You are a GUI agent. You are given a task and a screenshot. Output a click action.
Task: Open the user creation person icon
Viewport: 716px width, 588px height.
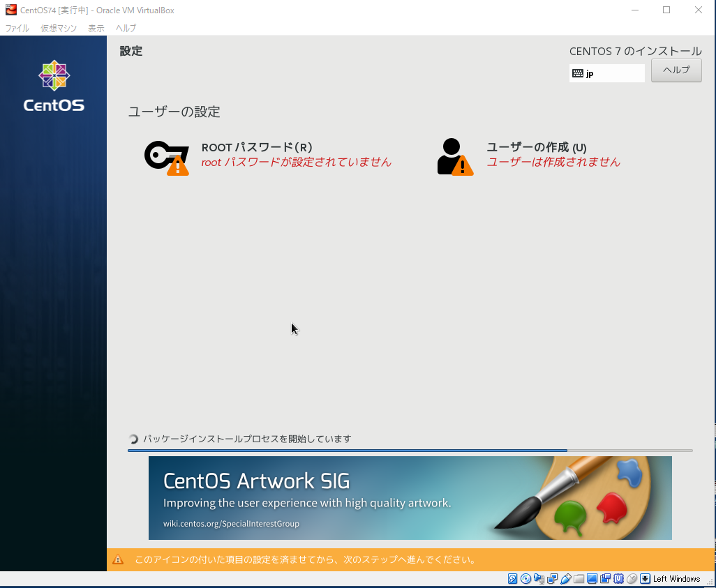455,157
